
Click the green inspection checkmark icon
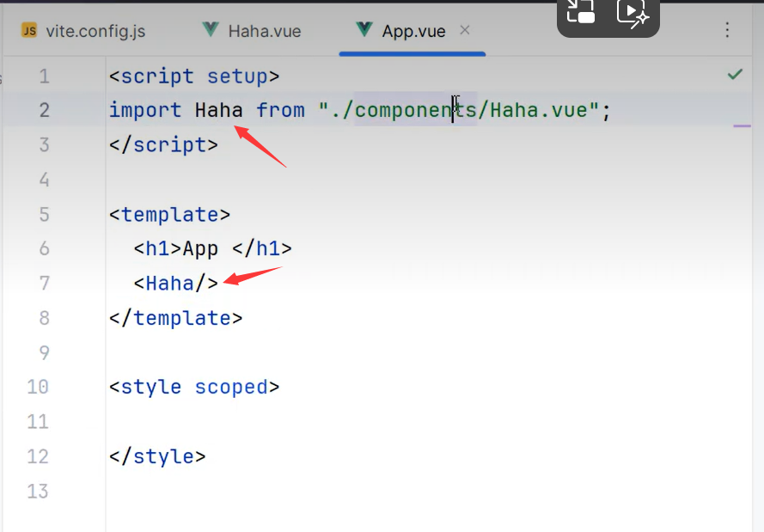(735, 75)
